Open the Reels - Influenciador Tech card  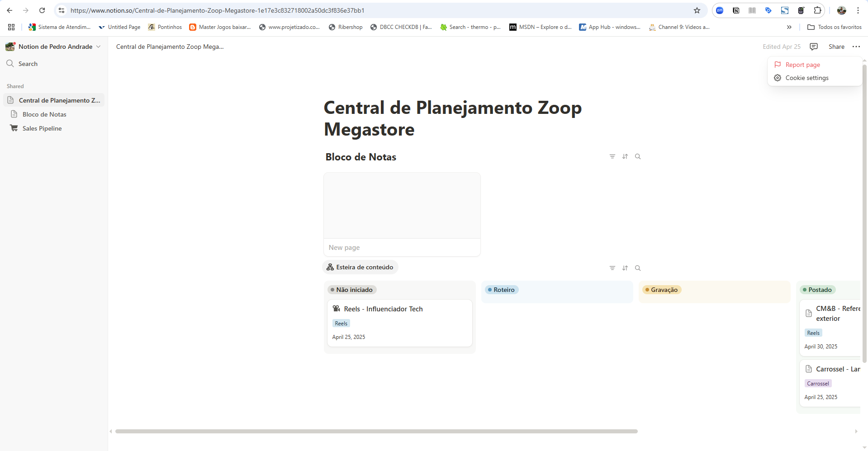point(400,323)
